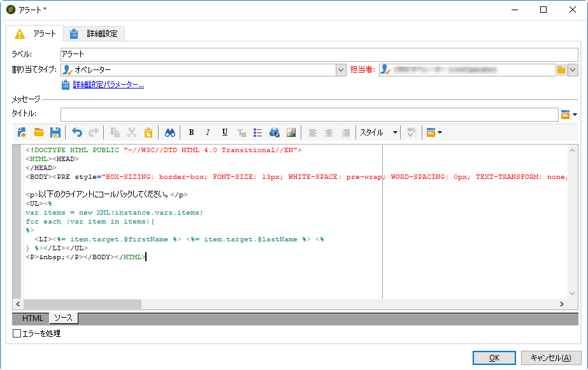Click the '<P>&nbsp;</P></BODY></HTML>' line
Image resolution: width=588 pixels, height=370 pixels.
coord(85,257)
